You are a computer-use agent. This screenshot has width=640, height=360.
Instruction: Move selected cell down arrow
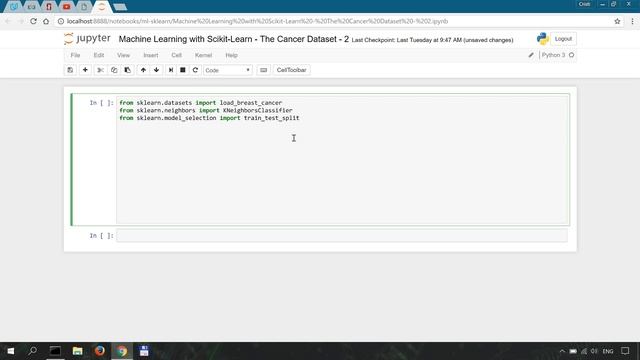[x=156, y=70]
